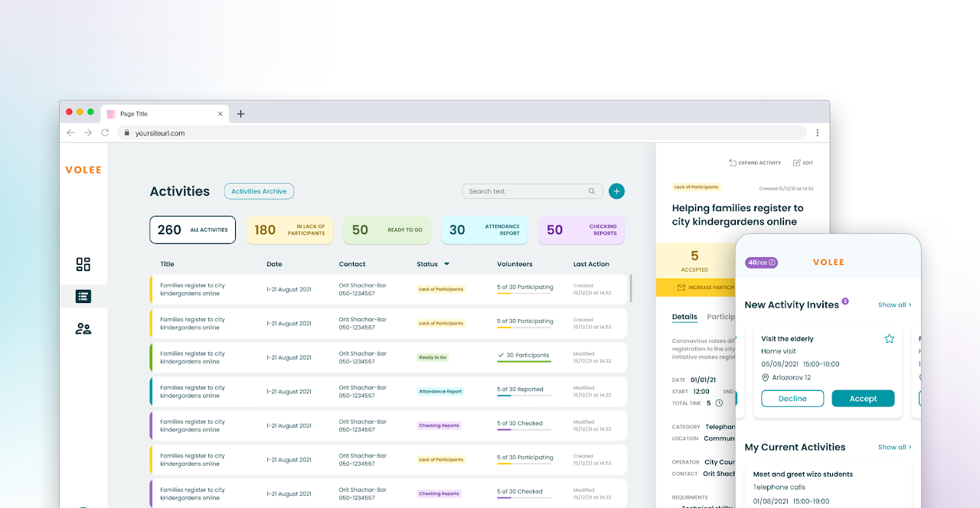
Task: Open the volunteers people icon in sidebar
Action: 83,329
